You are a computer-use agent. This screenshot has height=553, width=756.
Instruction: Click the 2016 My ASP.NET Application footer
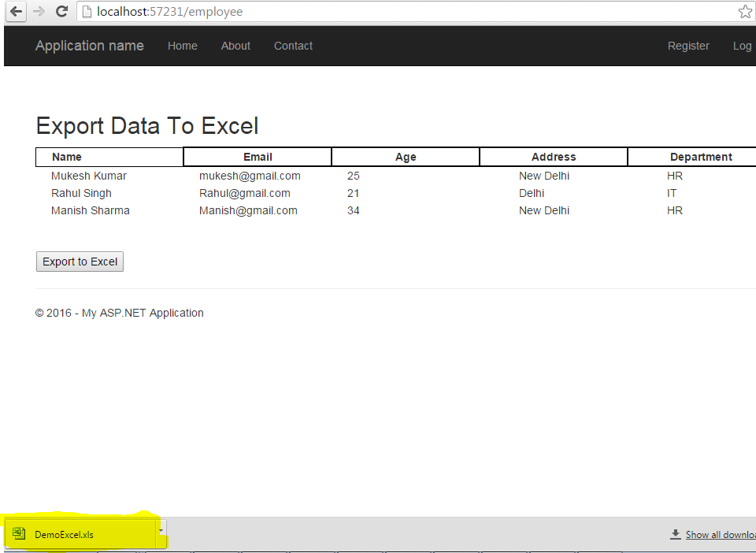(119, 313)
